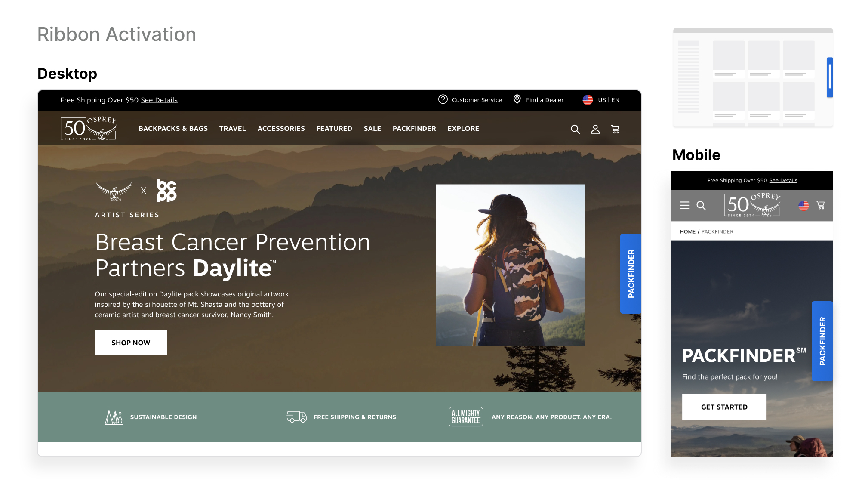Click the desktop search magnifier icon
Image resolution: width=868 pixels, height=503 pixels.
coord(575,129)
